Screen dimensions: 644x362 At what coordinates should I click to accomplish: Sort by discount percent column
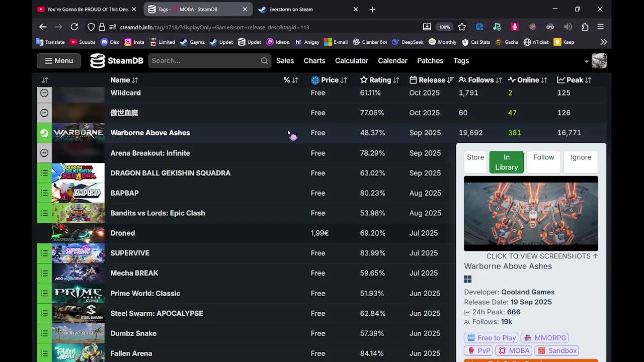point(291,80)
